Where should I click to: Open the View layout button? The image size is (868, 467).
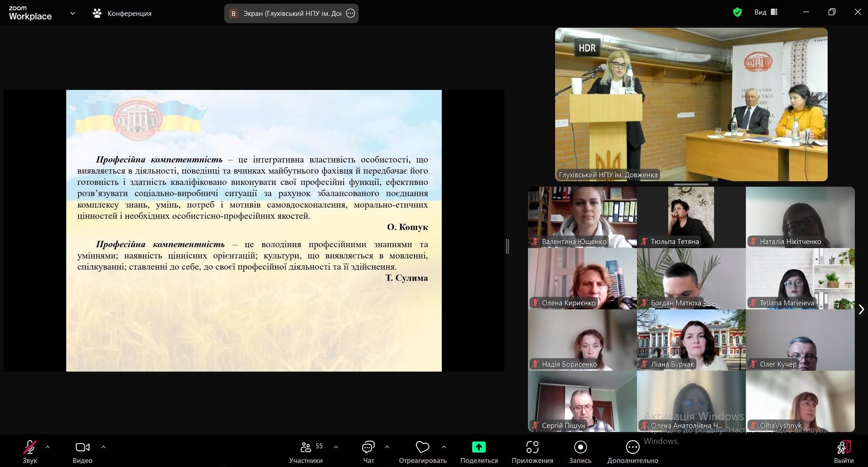coord(766,12)
